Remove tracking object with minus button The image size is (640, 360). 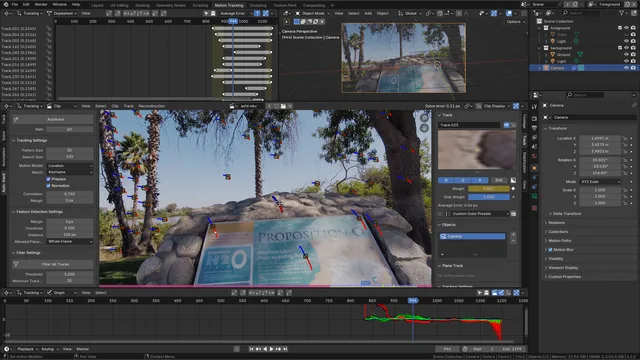[513, 241]
